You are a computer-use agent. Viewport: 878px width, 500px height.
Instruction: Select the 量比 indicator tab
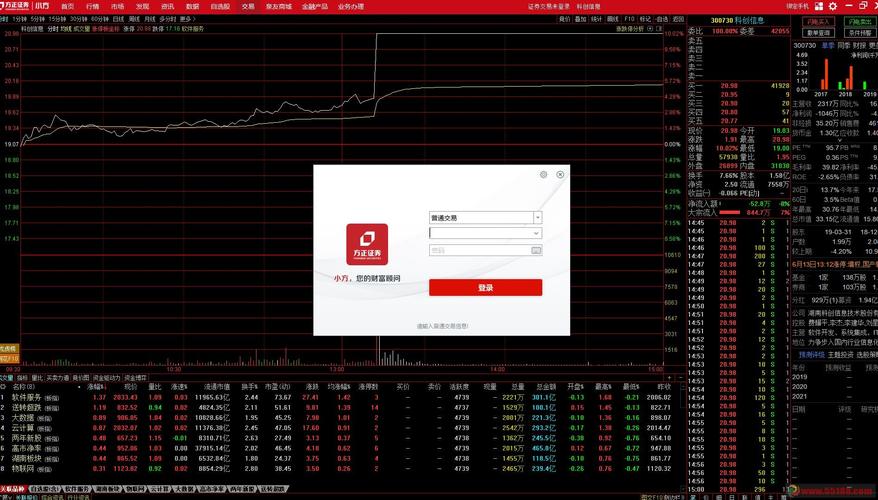(37, 378)
